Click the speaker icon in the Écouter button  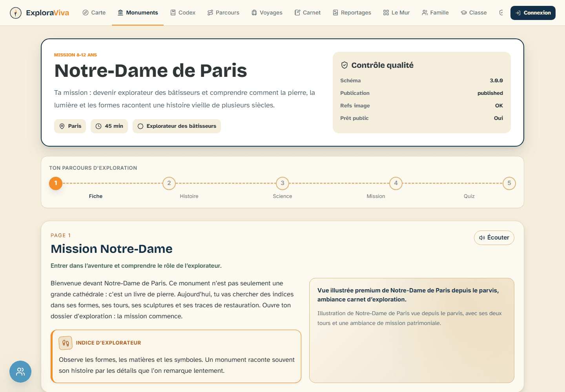pyautogui.click(x=482, y=238)
